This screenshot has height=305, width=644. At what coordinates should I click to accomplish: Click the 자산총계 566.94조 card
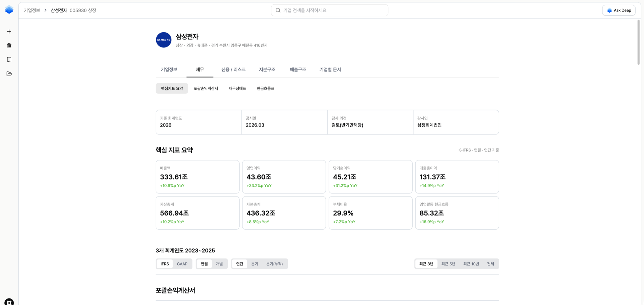[197, 213]
